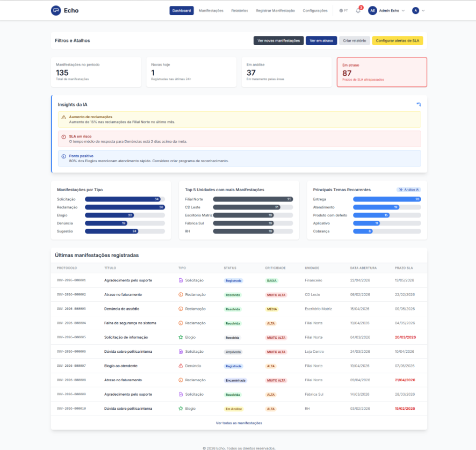The width and height of the screenshot is (476, 450).
Task: Click the Elogio star icon in row OUV-2026-000005
Action: [181, 337]
